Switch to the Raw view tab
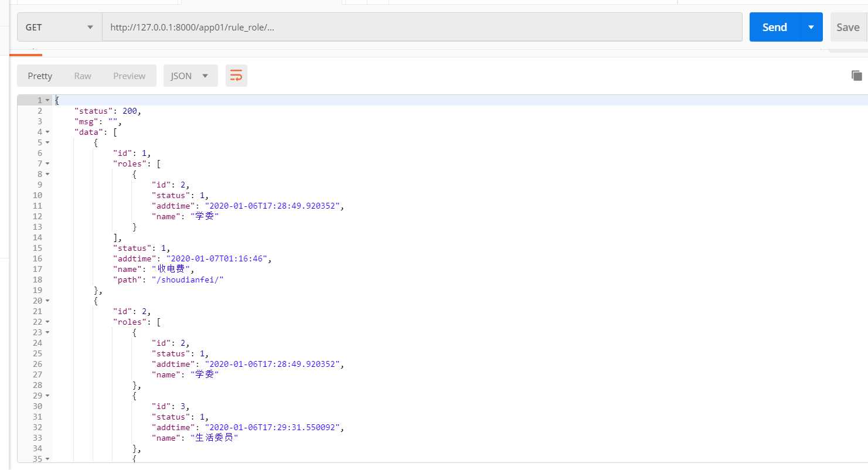The height and width of the screenshot is (470, 868). [x=83, y=76]
